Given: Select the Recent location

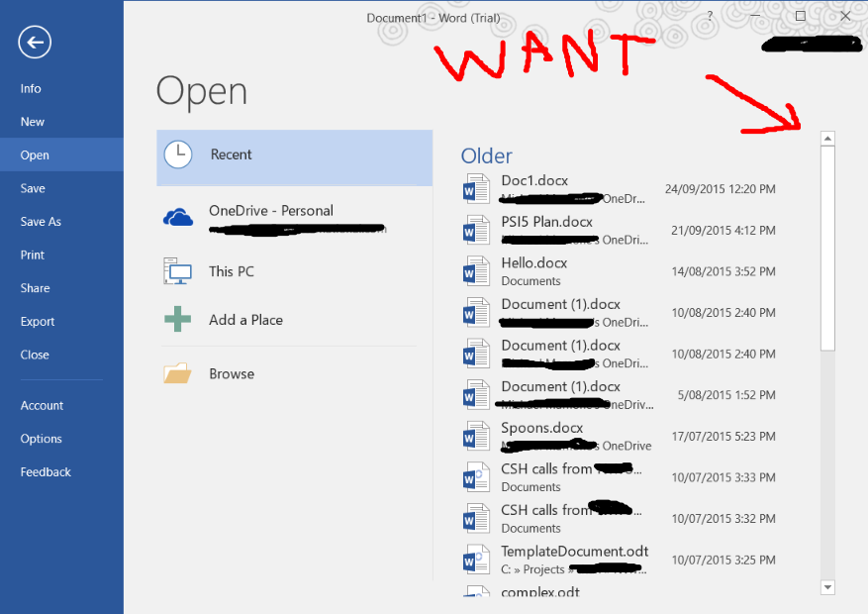Looking at the screenshot, I should [x=295, y=157].
